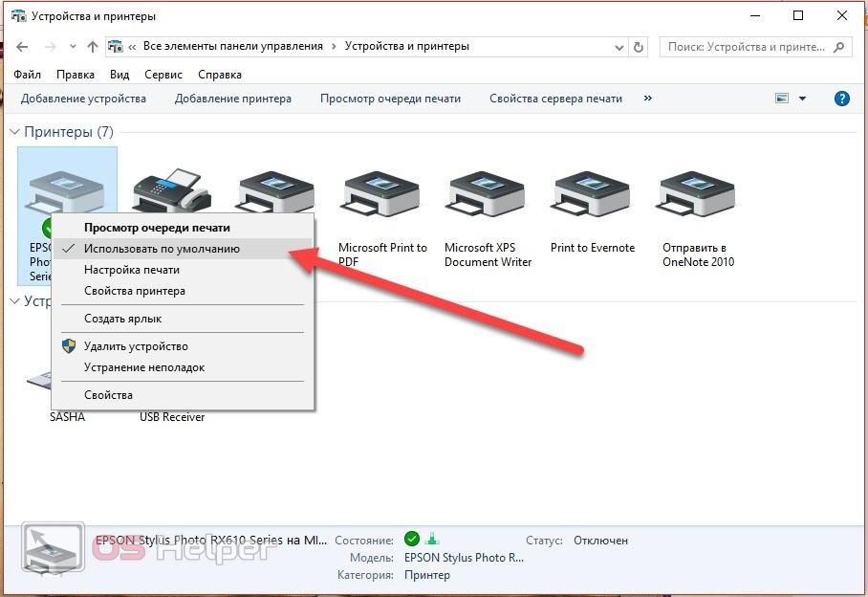The height and width of the screenshot is (597, 868).
Task: Click the Отключен status value
Action: pyautogui.click(x=600, y=540)
